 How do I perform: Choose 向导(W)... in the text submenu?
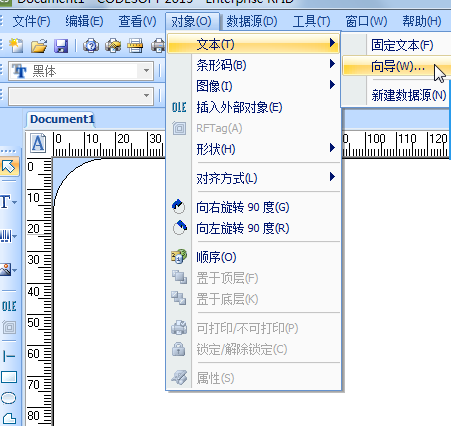tap(397, 66)
